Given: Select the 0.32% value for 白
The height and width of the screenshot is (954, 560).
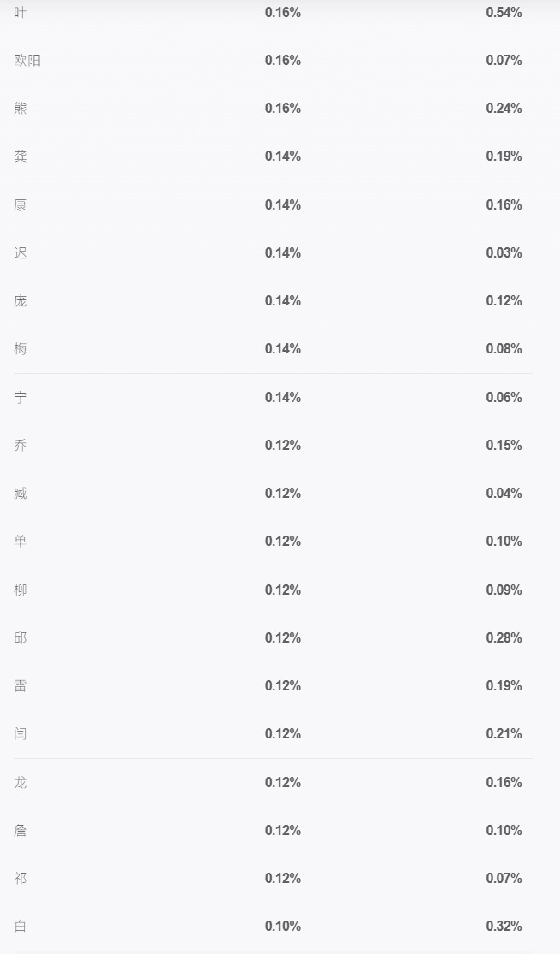Looking at the screenshot, I should [x=504, y=927].
